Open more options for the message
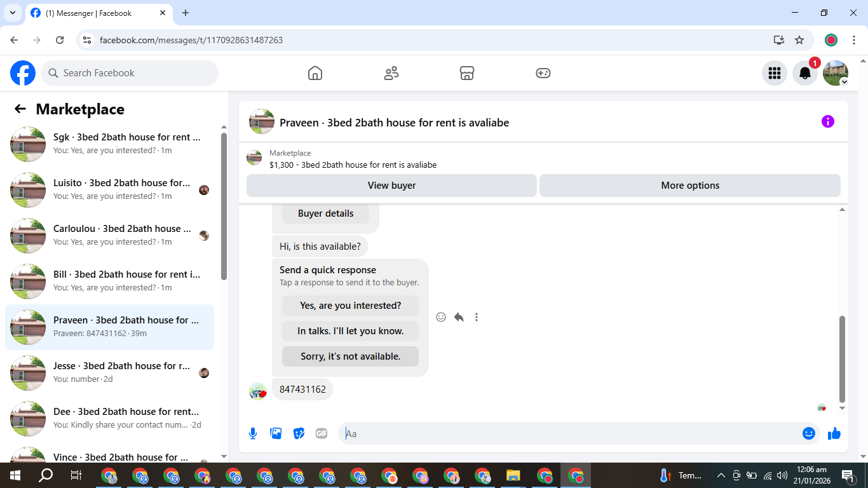Screen dimensions: 868x488 pyautogui.click(x=477, y=317)
